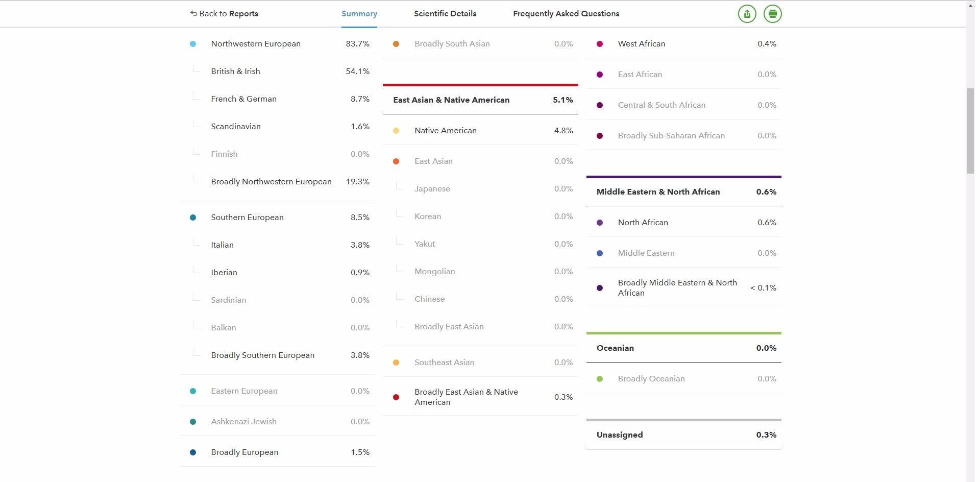Select the Summary tab
Viewport: 980px width, 482px height.
pyautogui.click(x=359, y=14)
